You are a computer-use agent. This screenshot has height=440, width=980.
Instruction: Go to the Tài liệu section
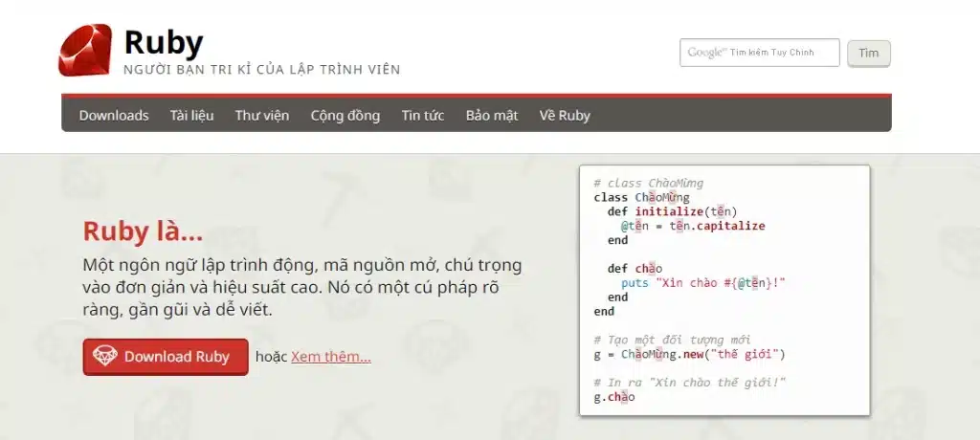coord(191,116)
